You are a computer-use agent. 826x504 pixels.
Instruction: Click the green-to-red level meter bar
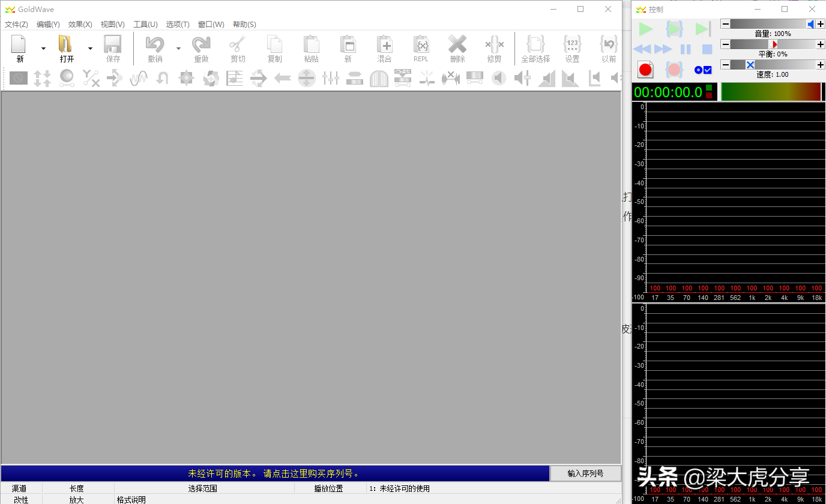pyautogui.click(x=771, y=92)
